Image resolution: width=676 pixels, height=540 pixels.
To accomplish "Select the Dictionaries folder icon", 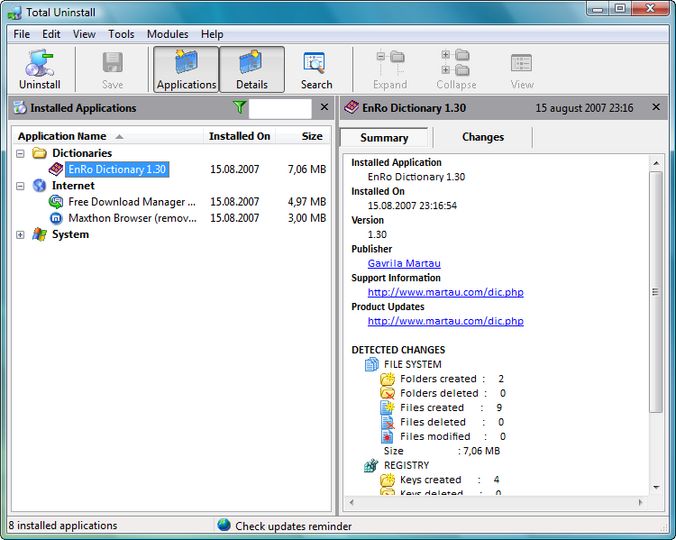I will (x=39, y=153).
